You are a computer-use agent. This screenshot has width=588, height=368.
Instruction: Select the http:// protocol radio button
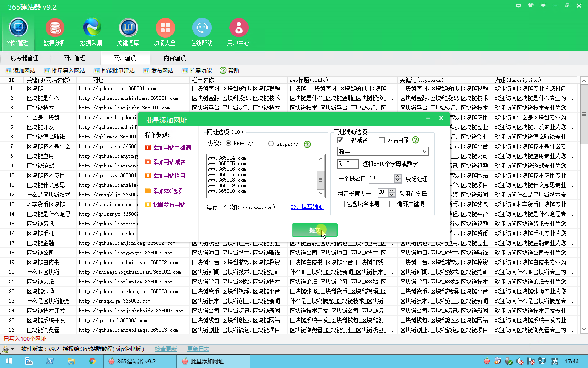[228, 144]
